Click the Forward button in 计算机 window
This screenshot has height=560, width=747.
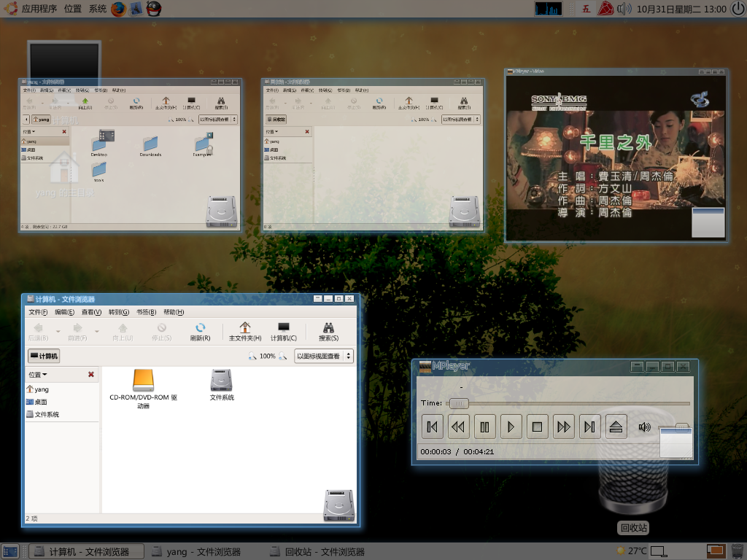click(x=77, y=332)
